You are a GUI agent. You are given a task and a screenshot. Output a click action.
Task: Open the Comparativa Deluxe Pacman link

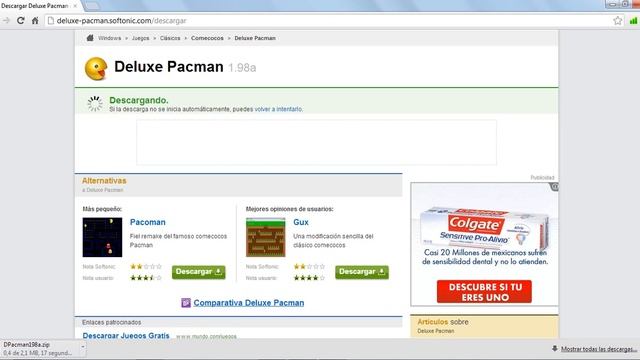[x=249, y=303]
